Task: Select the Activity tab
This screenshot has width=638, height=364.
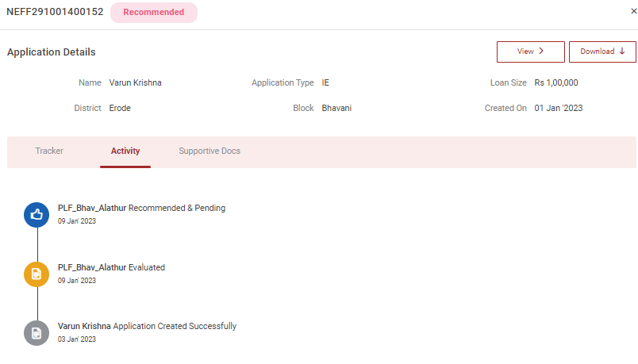Action: [125, 151]
